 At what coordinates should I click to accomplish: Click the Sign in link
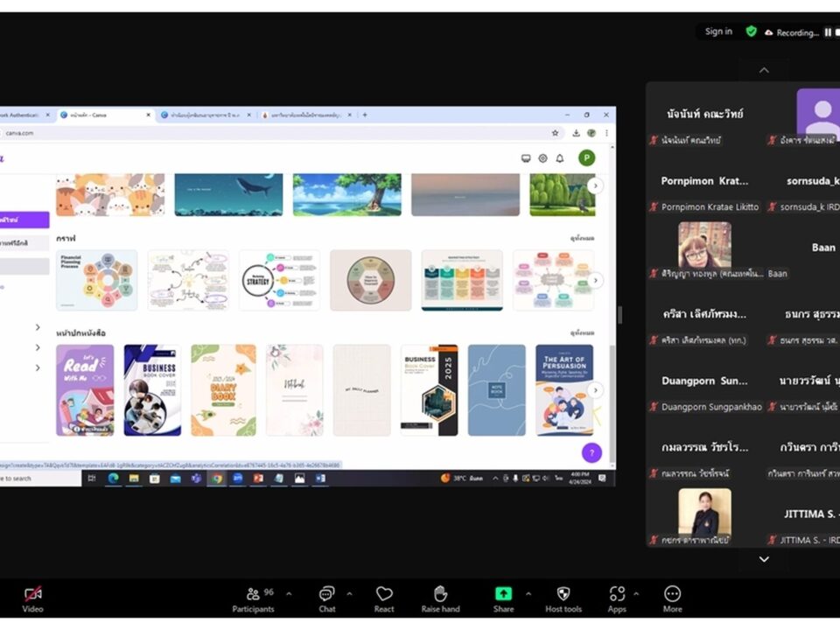pyautogui.click(x=718, y=31)
